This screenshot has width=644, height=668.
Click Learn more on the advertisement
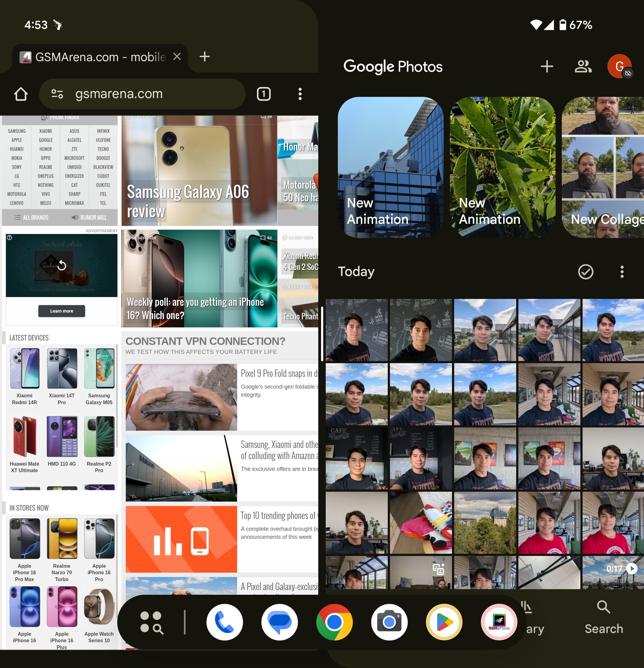(62, 311)
